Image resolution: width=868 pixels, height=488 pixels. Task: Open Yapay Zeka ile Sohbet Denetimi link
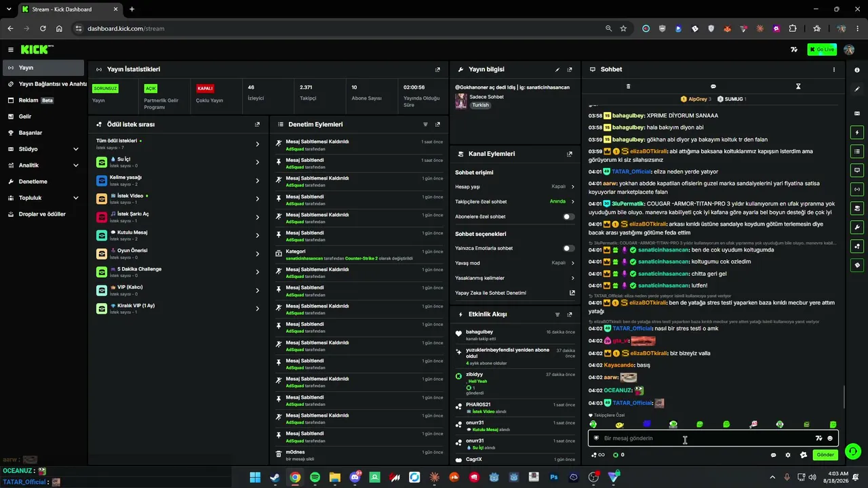pos(515,293)
